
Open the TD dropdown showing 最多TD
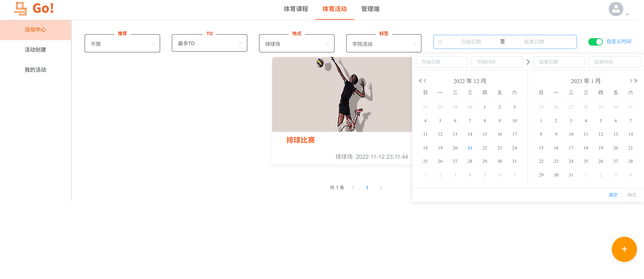pyautogui.click(x=209, y=43)
